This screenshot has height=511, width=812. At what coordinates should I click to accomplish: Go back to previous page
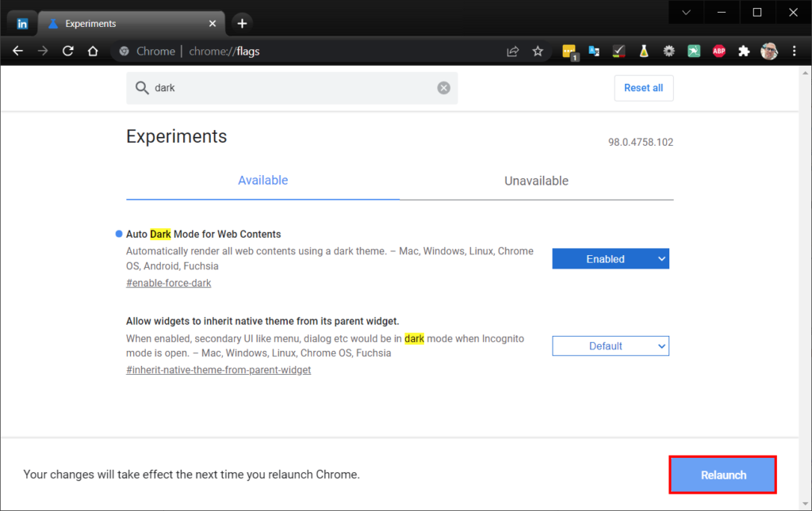(x=18, y=51)
